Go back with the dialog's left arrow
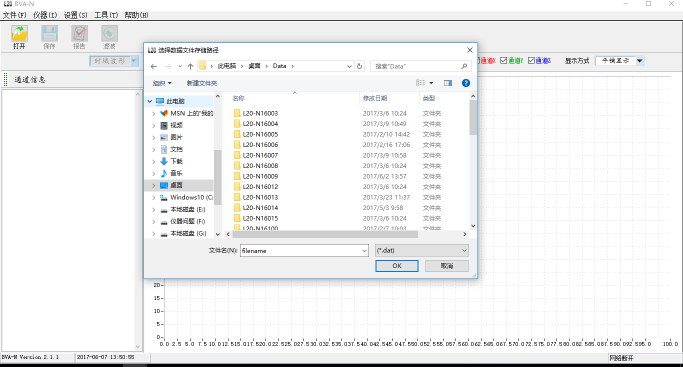 click(153, 66)
